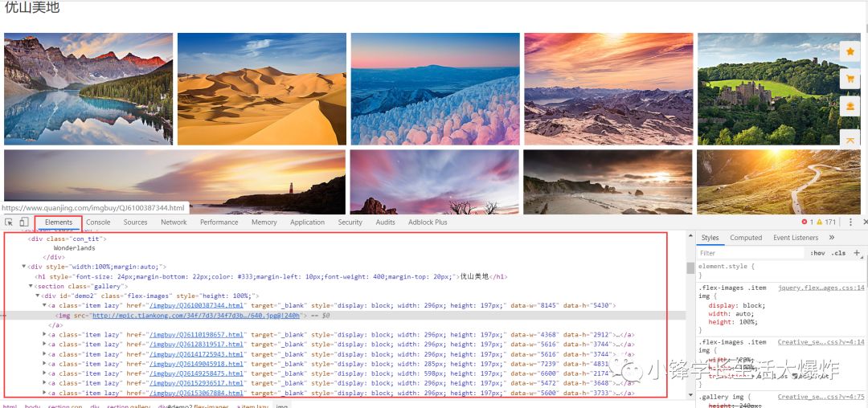Click the 'display: block;' style declaration
This screenshot has height=408, width=868.
point(737,306)
